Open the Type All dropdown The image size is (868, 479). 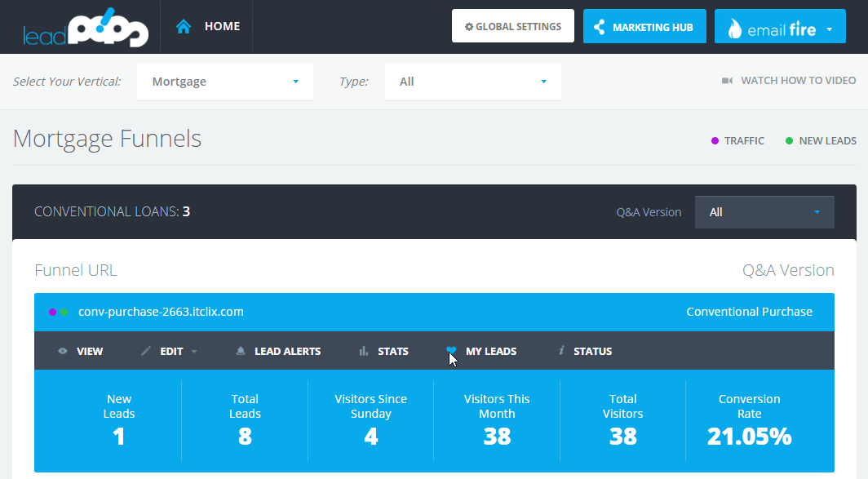473,82
